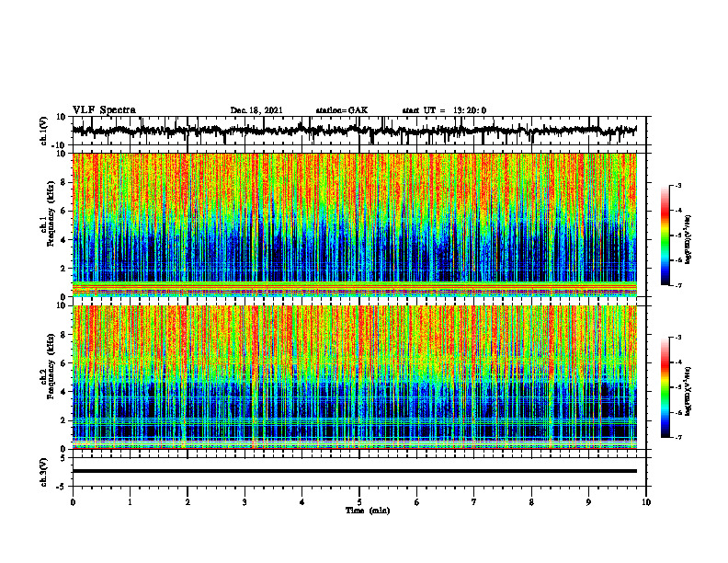The width and height of the screenshot is (728, 563).
Task: Click inside the ch.1 spectrogram panel
Action: coord(354,224)
